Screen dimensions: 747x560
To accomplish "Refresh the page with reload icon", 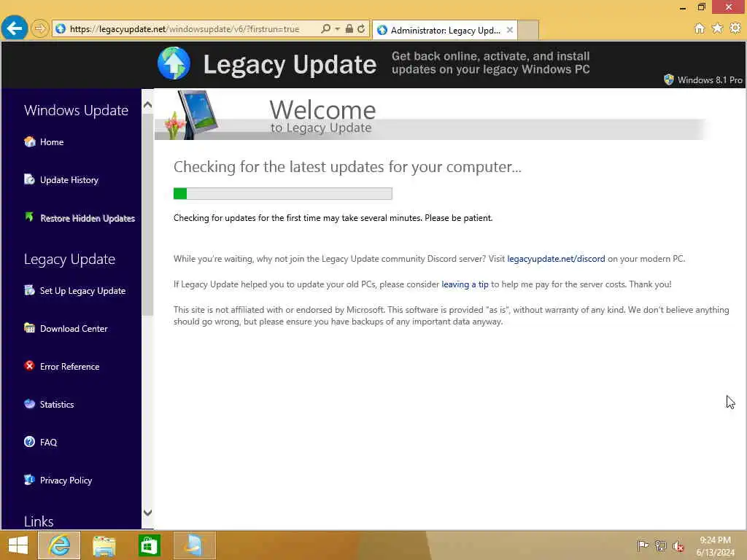I will 361,28.
